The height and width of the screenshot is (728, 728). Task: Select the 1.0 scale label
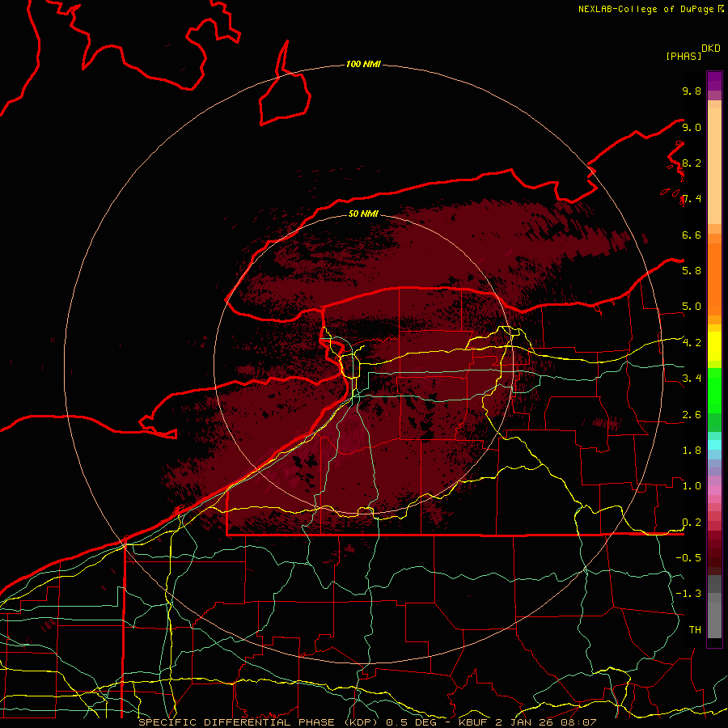(x=692, y=485)
